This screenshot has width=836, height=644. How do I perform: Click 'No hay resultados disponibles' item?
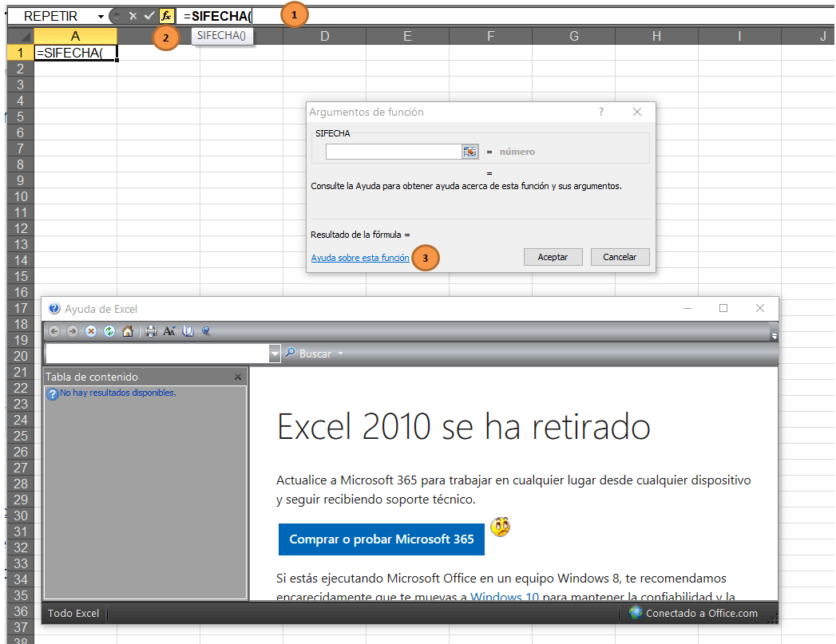(118, 393)
